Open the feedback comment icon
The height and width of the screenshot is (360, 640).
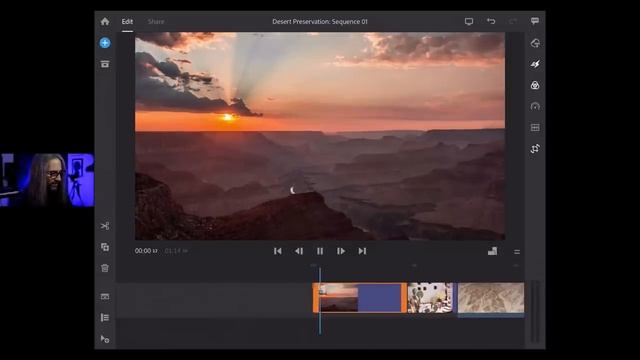[x=535, y=21]
